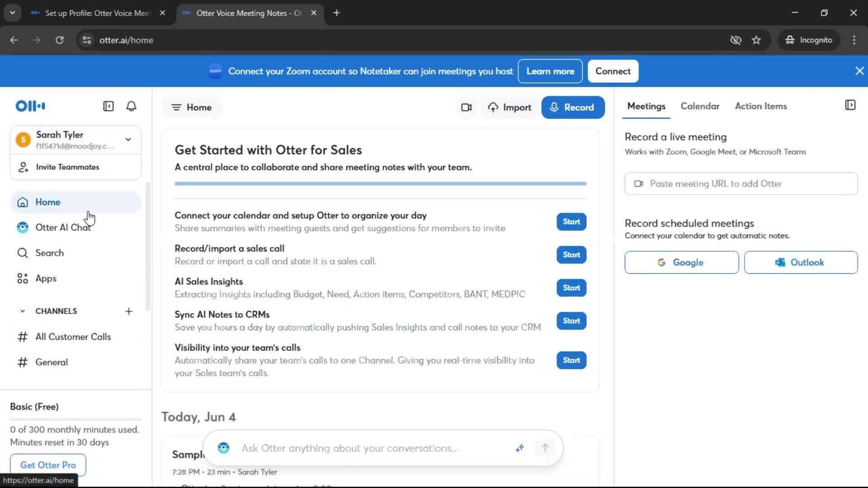868x488 pixels.
Task: Bookmark this page with star icon
Action: click(x=756, y=40)
